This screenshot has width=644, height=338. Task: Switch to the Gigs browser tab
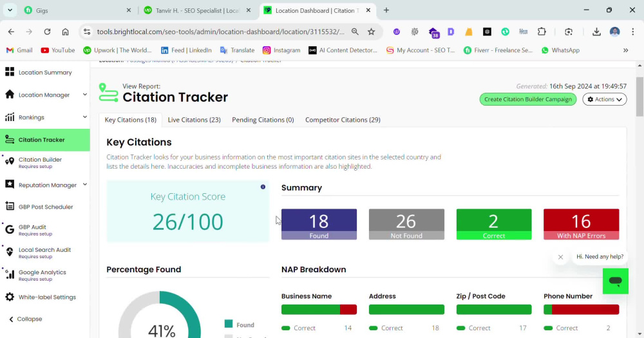[x=76, y=10]
